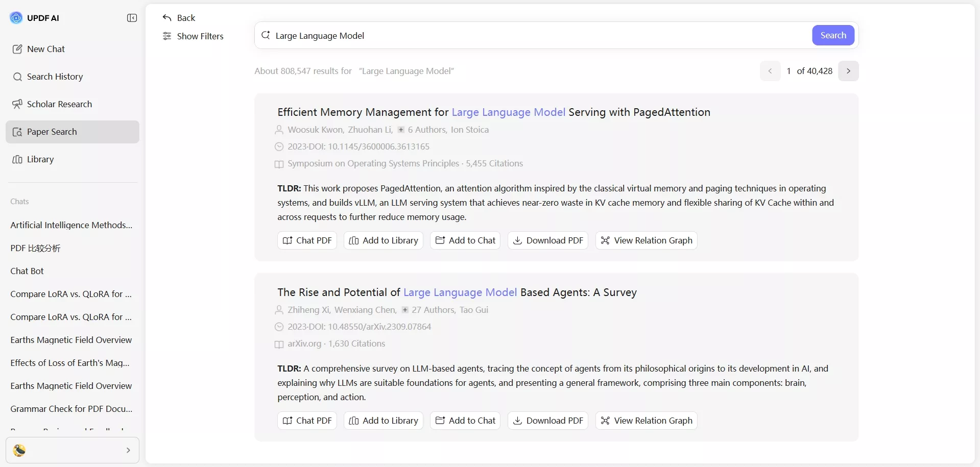View Relation Graph for the first result
This screenshot has width=980, height=467.
pyautogui.click(x=646, y=240)
